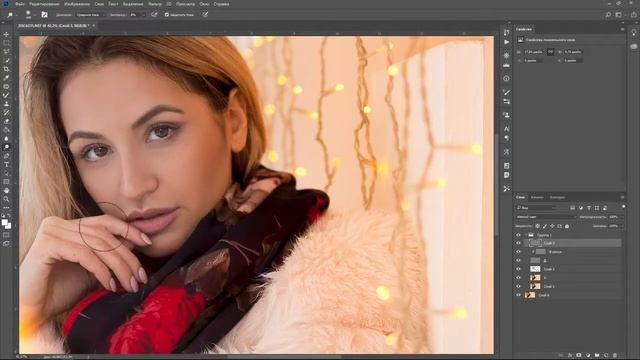
Task: Open the layer filter type dropdown
Action: pyautogui.click(x=536, y=208)
